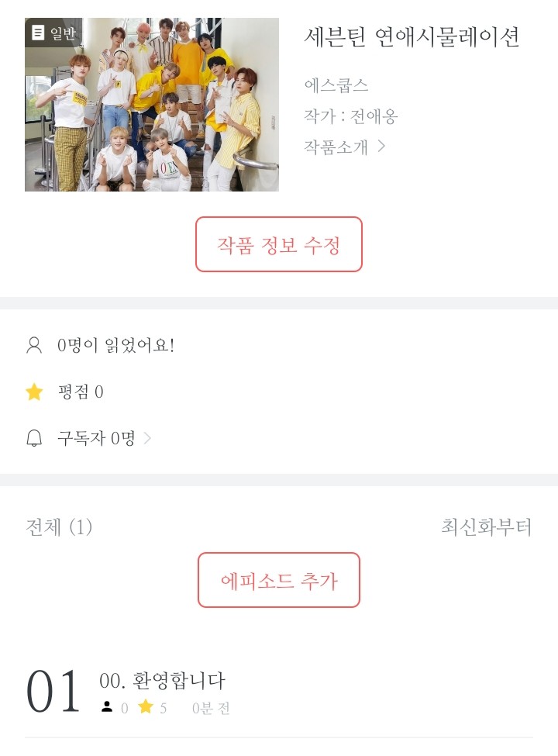Click the yellow star icon beside 평점 0
558x756 pixels.
tap(34, 392)
